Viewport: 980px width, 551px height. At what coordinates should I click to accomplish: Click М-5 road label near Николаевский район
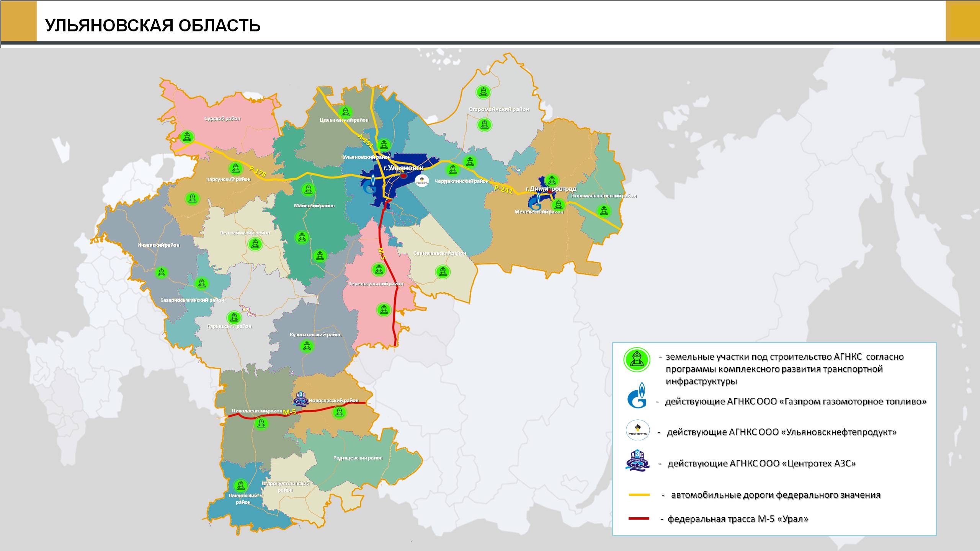pos(290,412)
